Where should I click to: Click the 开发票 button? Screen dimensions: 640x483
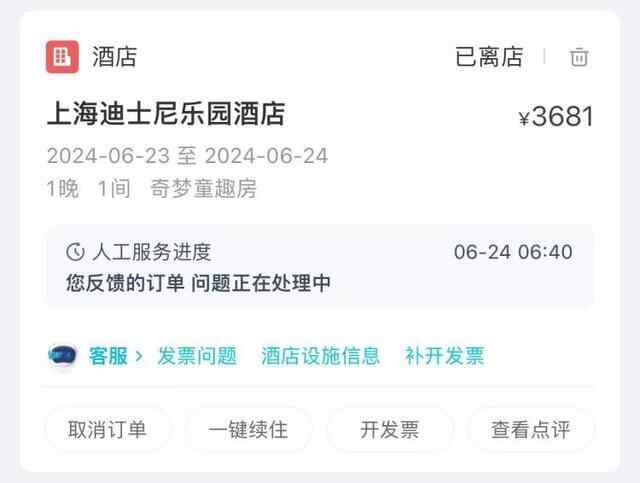pos(389,430)
